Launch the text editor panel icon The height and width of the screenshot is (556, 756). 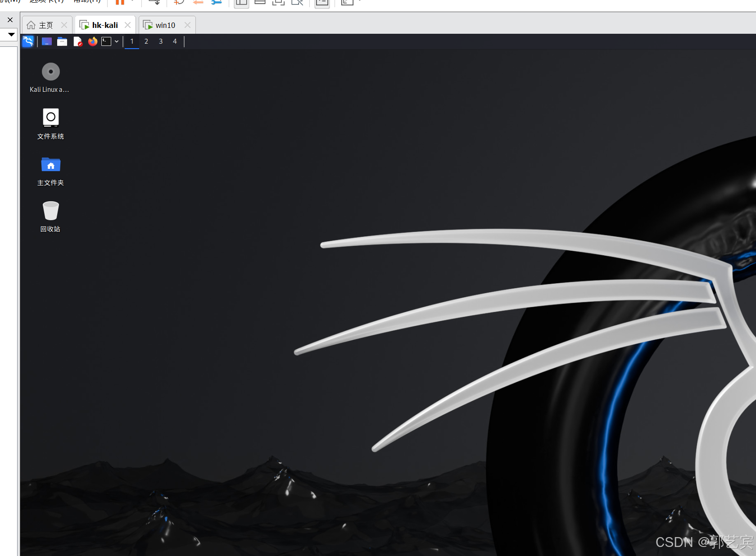point(77,41)
